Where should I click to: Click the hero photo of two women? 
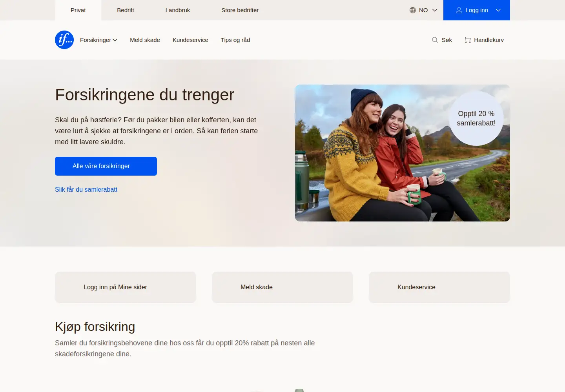pyautogui.click(x=403, y=153)
